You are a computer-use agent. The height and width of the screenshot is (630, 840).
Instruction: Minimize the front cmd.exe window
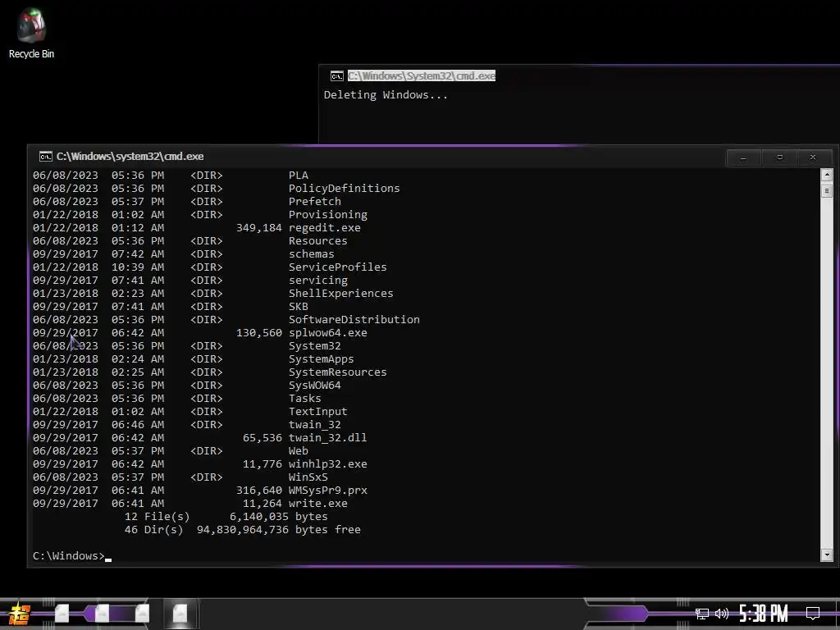tap(743, 157)
